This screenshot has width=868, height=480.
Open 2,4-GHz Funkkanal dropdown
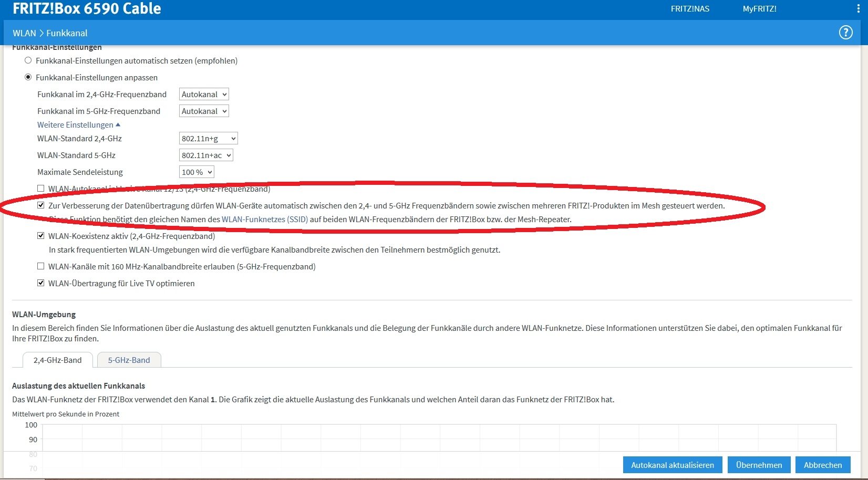click(204, 95)
